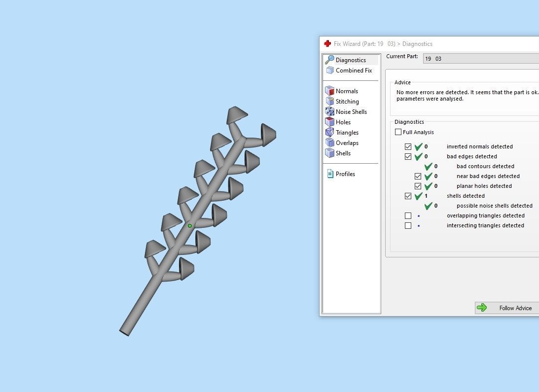Click the green checkmark beside possible noise shells
Viewport: 539px width, 392px height.
tap(428, 206)
